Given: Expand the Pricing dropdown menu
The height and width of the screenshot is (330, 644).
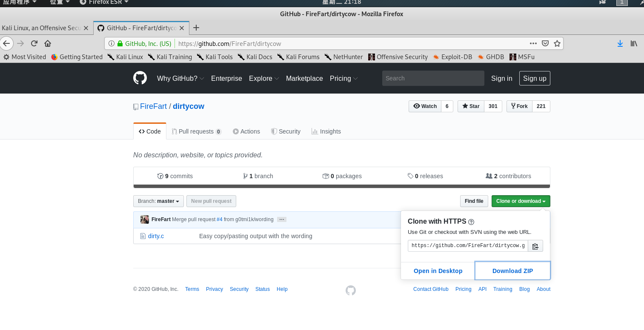Looking at the screenshot, I should [343, 78].
